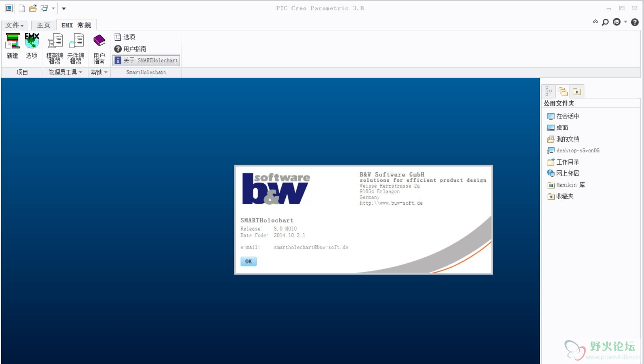
Task: Launch the 模架编辑器 mold base editor
Action: coord(55,48)
